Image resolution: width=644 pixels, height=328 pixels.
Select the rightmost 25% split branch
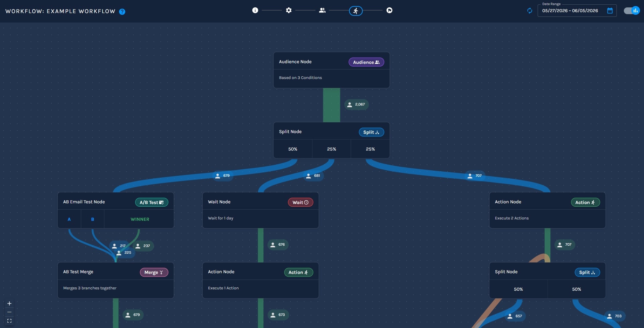point(370,149)
